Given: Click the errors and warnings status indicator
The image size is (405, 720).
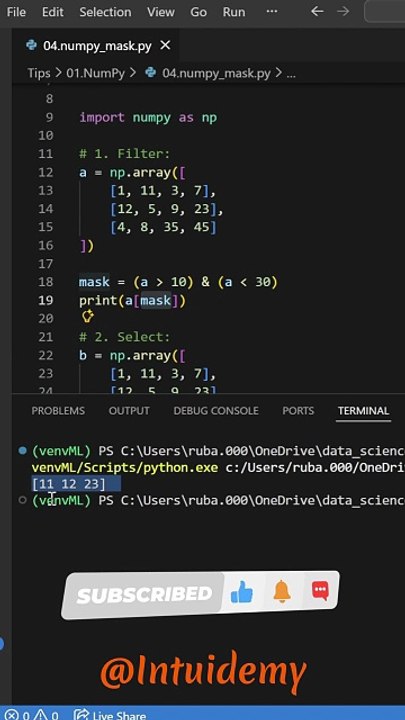Looking at the screenshot, I should (x=32, y=715).
